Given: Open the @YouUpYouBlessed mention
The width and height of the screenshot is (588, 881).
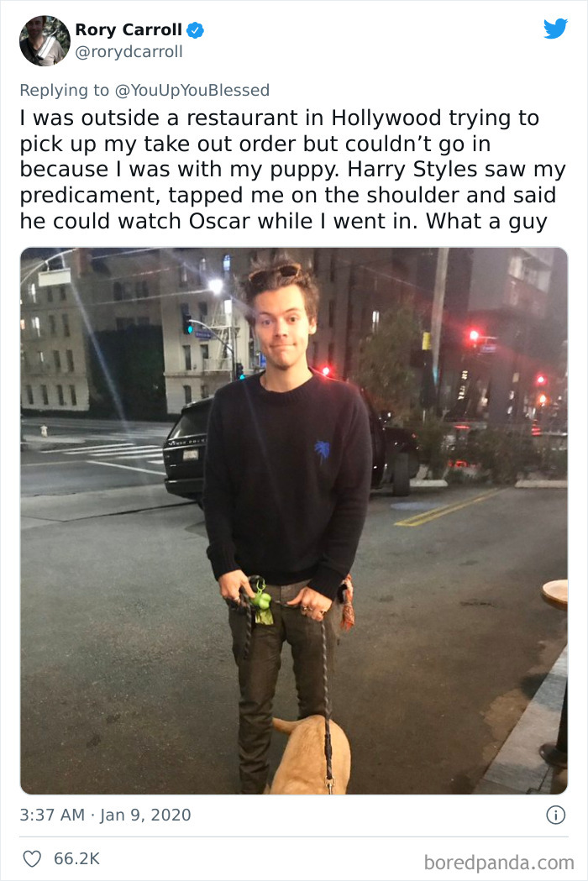Looking at the screenshot, I should 192,90.
